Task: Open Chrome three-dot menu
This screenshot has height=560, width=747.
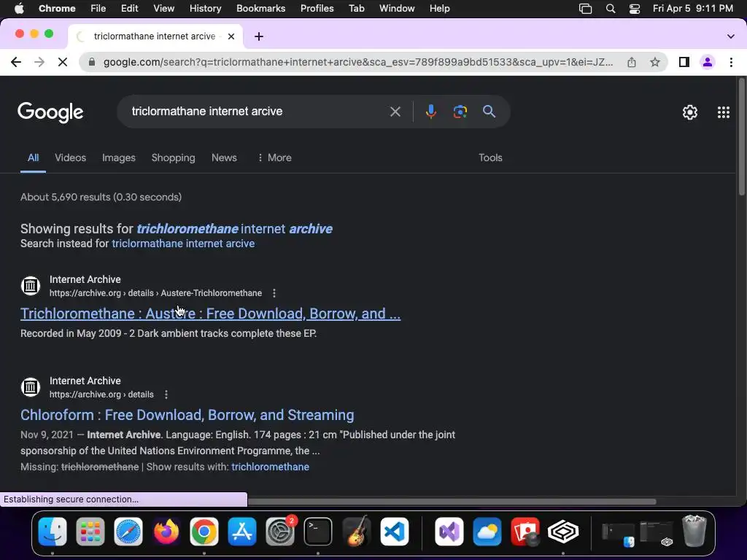Action: coord(731,62)
